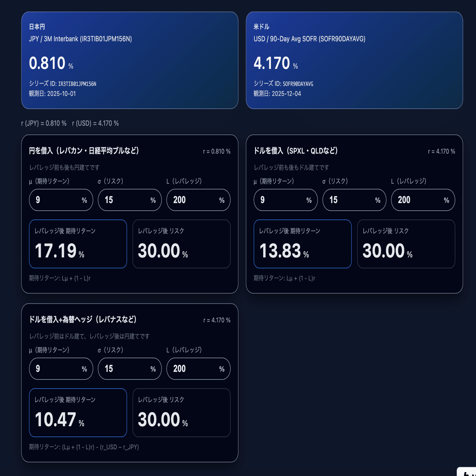The image size is (476, 476).
Task: Click the 'μ（期待リターン）' label in SPXL・QLD panel
Action: point(274,181)
